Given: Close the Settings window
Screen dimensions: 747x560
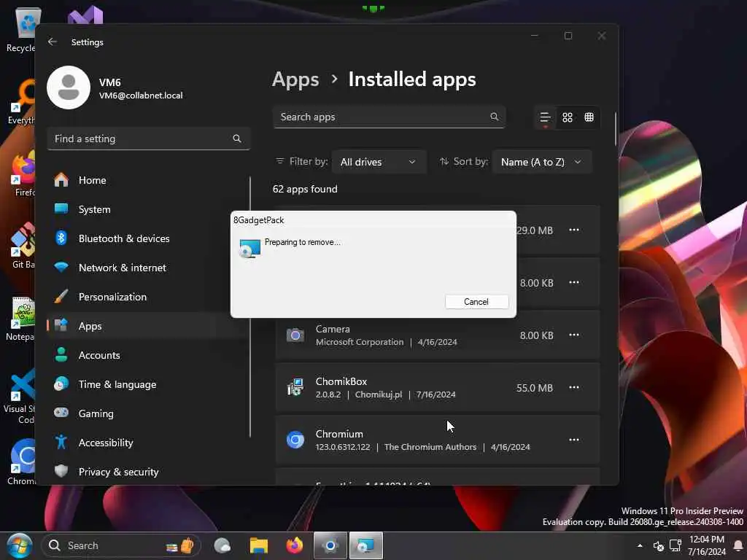Looking at the screenshot, I should [602, 36].
